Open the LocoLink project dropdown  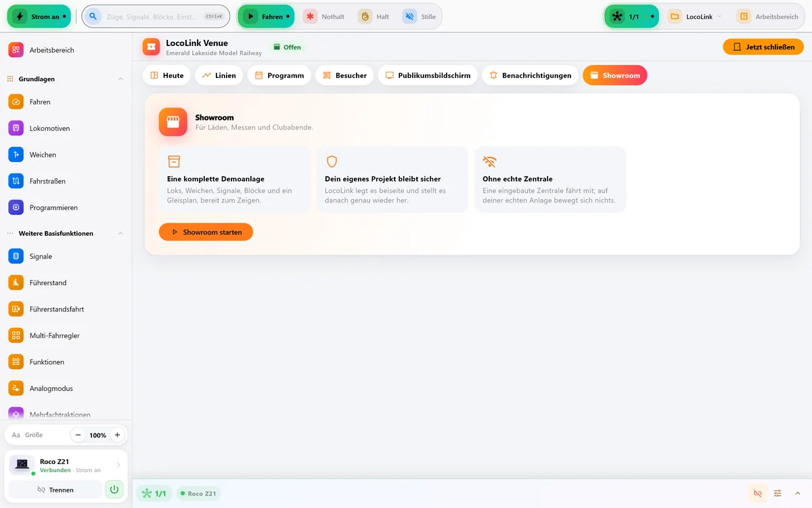695,16
